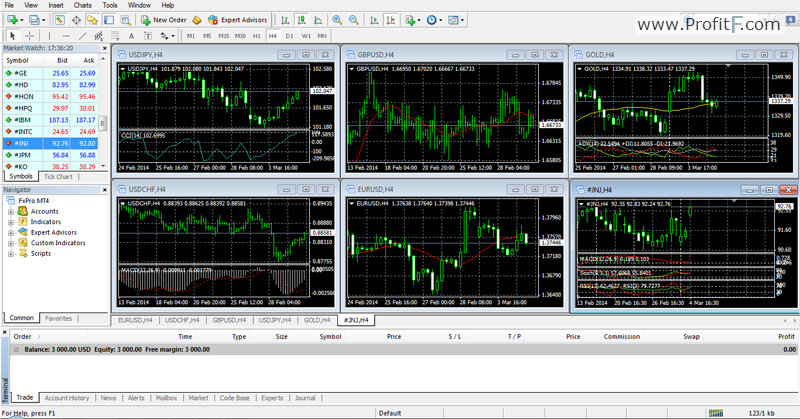Image resolution: width=800 pixels, height=419 pixels.
Task: Open the arrows objects tool
Action: click(164, 36)
